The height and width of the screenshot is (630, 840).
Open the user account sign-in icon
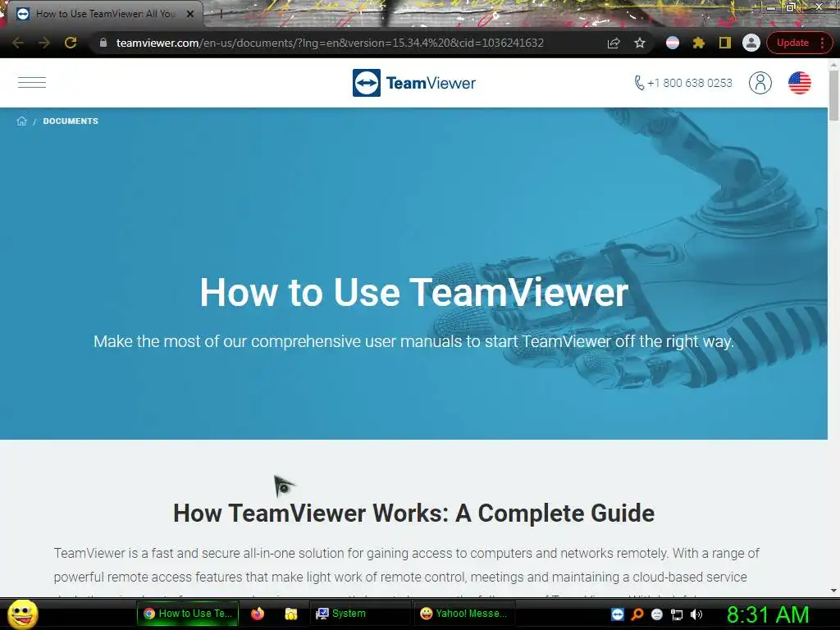coord(760,83)
